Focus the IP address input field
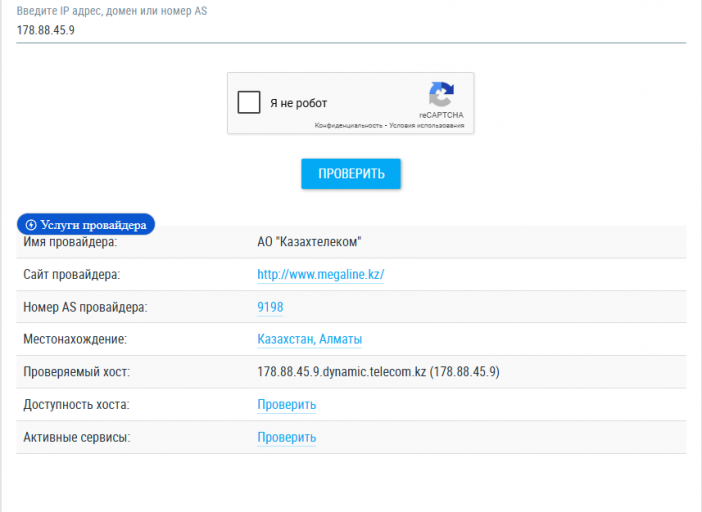 coord(351,30)
